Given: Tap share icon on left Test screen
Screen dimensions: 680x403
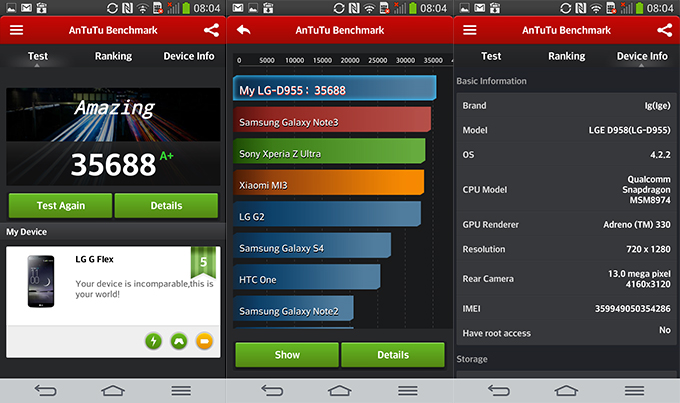Looking at the screenshot, I should [212, 30].
